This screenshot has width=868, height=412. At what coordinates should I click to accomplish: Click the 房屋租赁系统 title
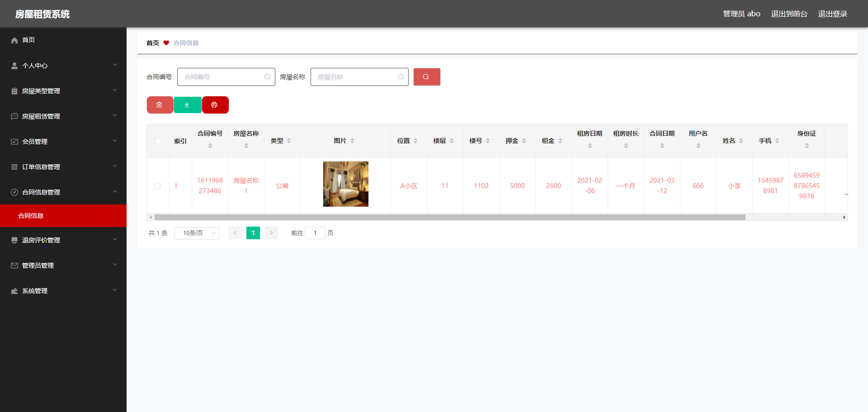tap(42, 14)
